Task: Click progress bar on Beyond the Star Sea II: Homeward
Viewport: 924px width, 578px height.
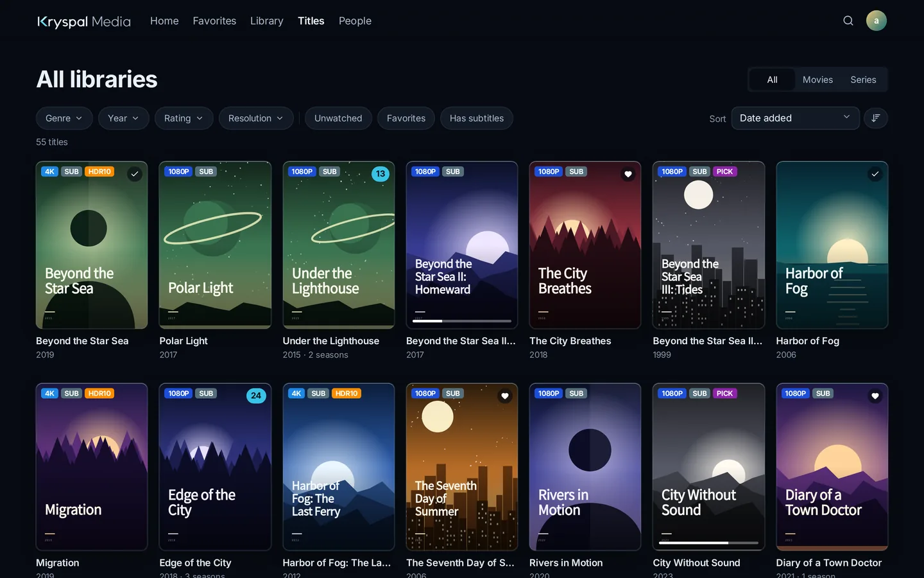Action: [x=462, y=320]
